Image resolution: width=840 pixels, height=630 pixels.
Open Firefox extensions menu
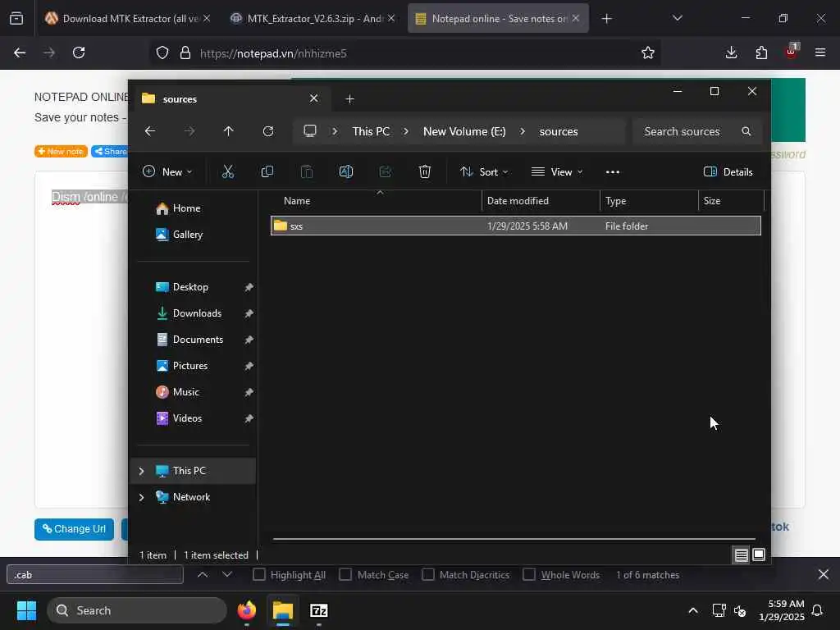click(x=761, y=52)
